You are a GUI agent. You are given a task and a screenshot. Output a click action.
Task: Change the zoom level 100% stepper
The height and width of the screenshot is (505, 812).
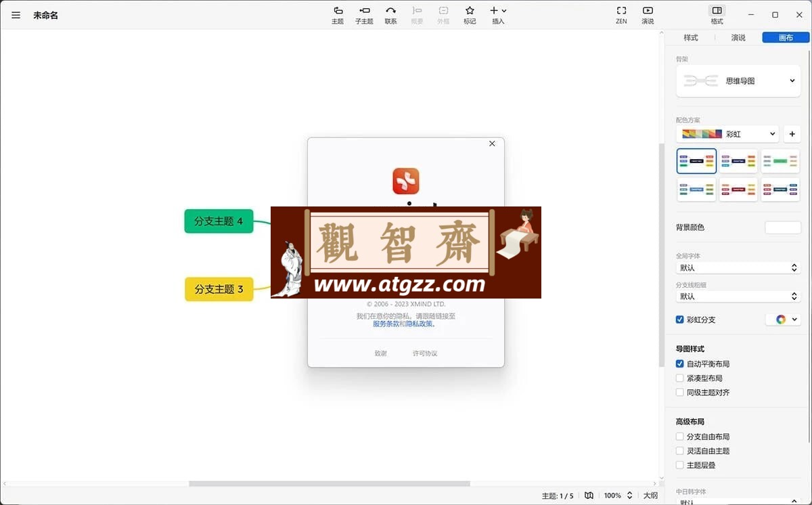pyautogui.click(x=630, y=496)
